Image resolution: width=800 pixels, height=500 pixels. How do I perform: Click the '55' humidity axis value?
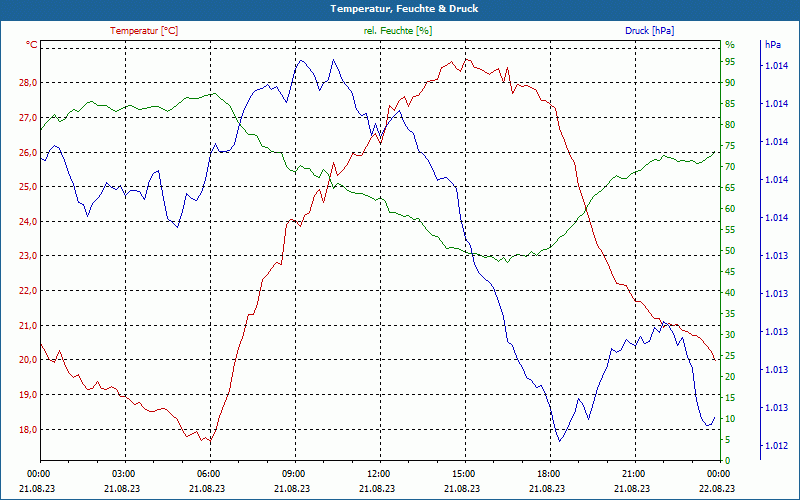tap(730, 230)
